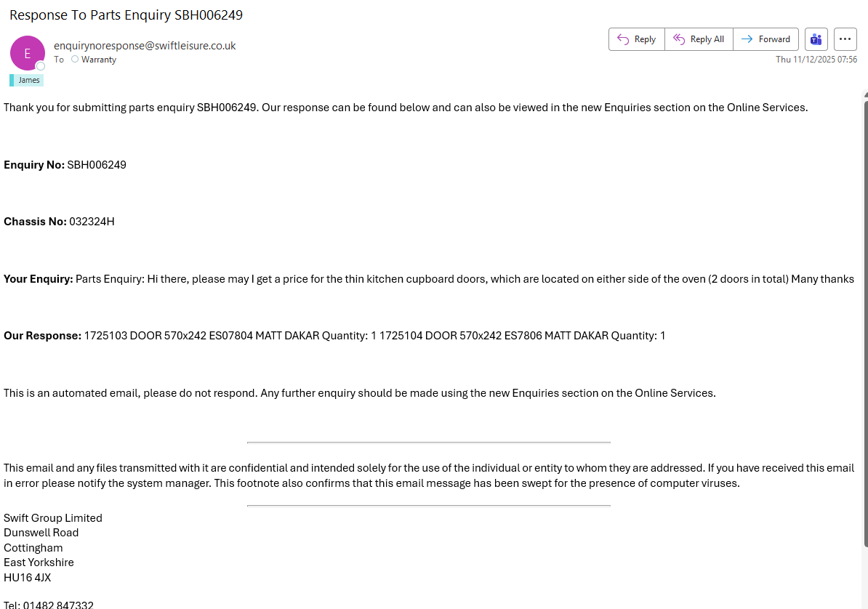This screenshot has height=609, width=868.
Task: Open the Teams share icon
Action: coord(816,39)
